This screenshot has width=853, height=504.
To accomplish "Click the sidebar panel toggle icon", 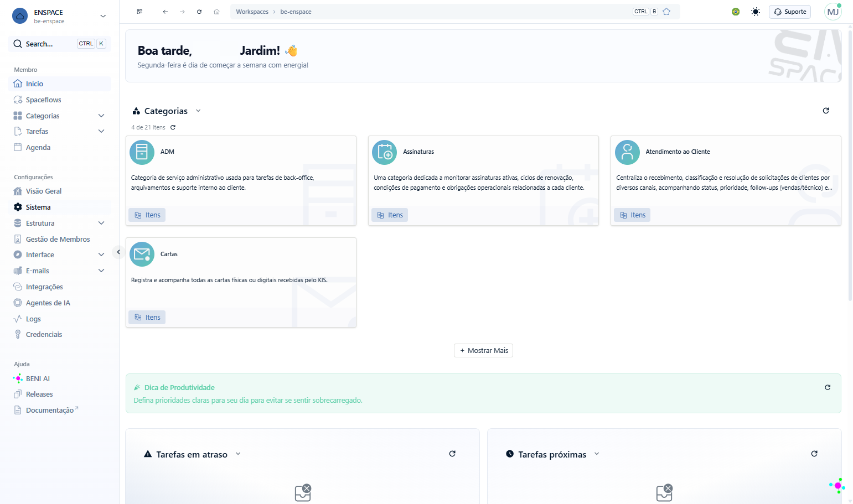I will pos(139,12).
